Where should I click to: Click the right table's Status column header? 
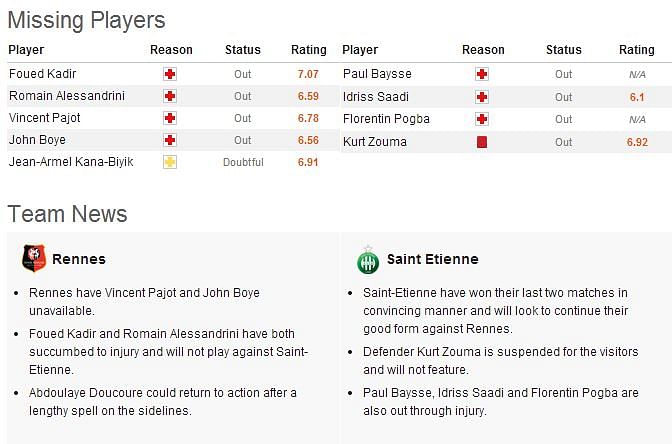click(x=564, y=50)
